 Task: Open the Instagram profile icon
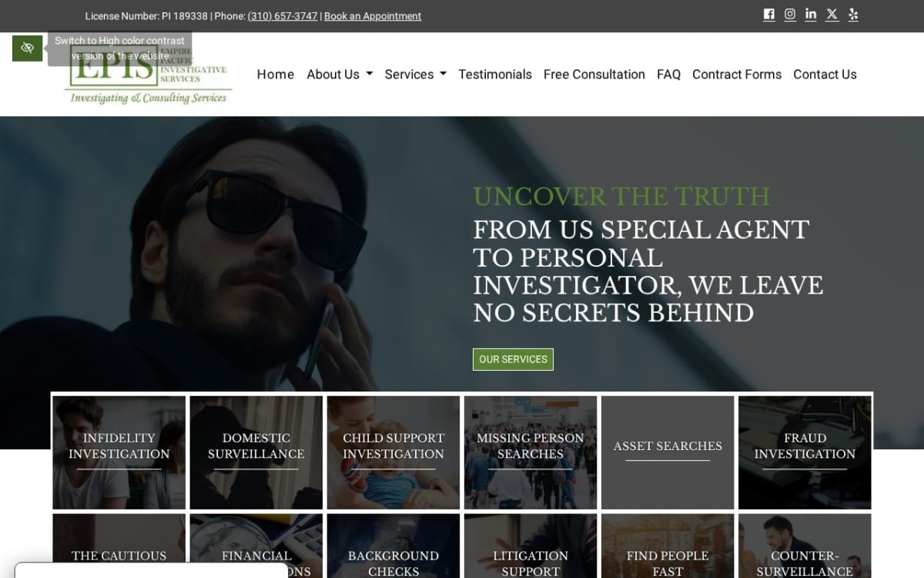(x=789, y=14)
